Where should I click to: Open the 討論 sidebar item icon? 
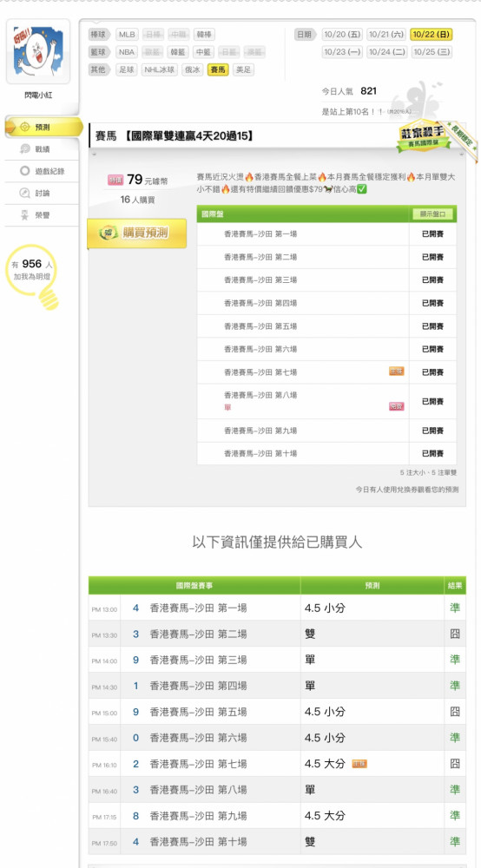[x=25, y=194]
